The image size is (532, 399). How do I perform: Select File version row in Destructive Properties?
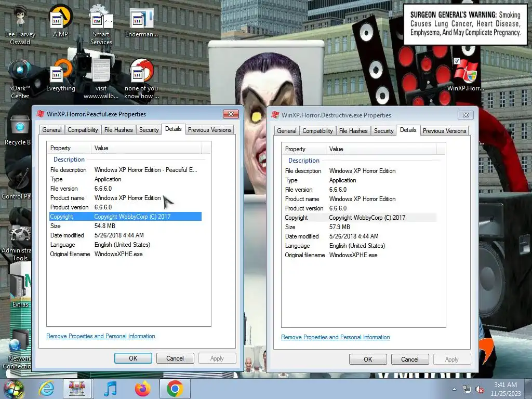[361, 190]
